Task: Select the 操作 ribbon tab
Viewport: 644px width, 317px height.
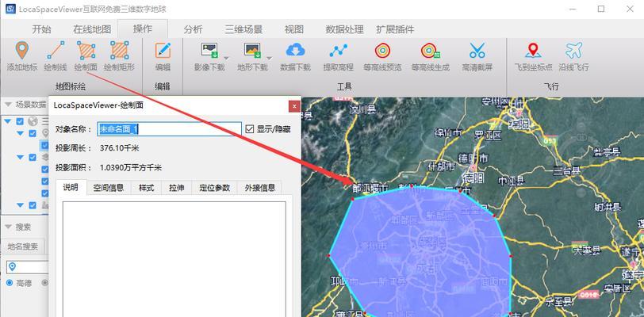Action: point(143,29)
